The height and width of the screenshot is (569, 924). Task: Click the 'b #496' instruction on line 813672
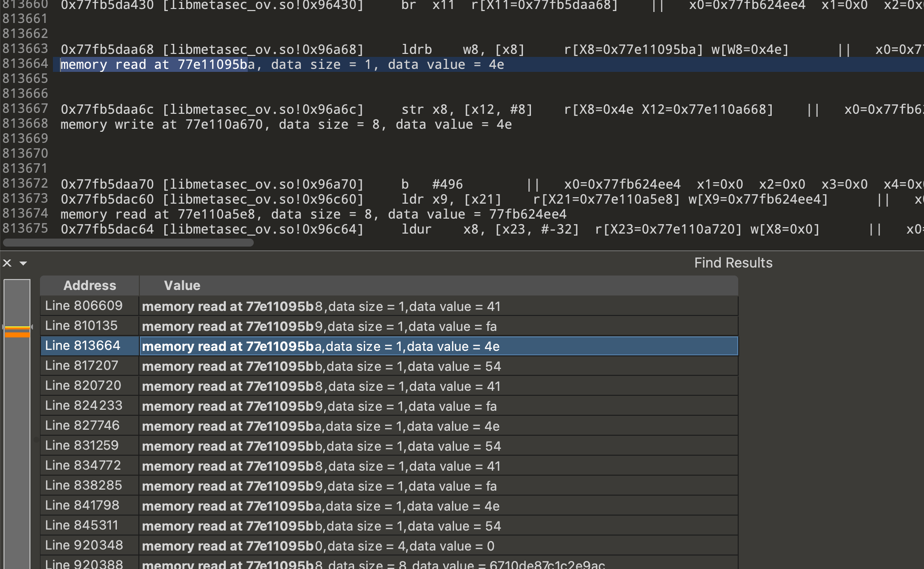[x=432, y=184]
